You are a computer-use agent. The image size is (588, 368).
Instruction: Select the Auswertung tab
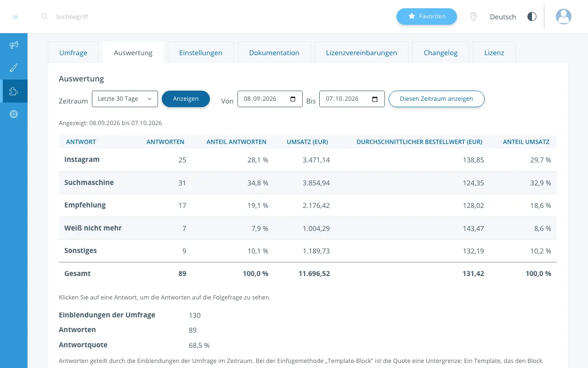pyautogui.click(x=133, y=52)
